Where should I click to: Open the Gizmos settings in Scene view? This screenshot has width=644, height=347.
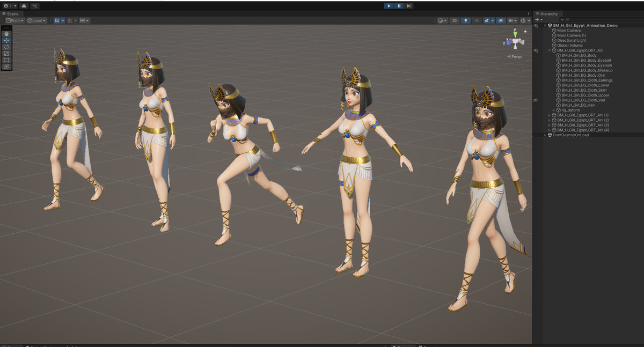coord(523,20)
